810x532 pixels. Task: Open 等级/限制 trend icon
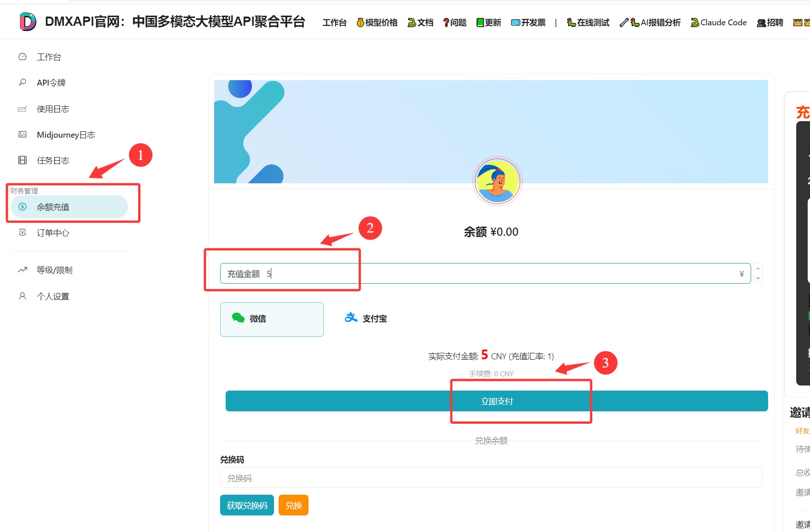[22, 270]
